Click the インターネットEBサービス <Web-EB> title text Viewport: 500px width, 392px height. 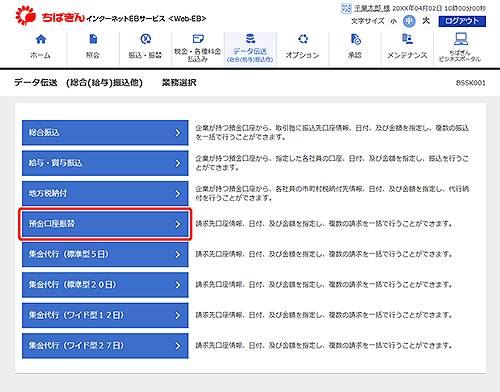146,19
